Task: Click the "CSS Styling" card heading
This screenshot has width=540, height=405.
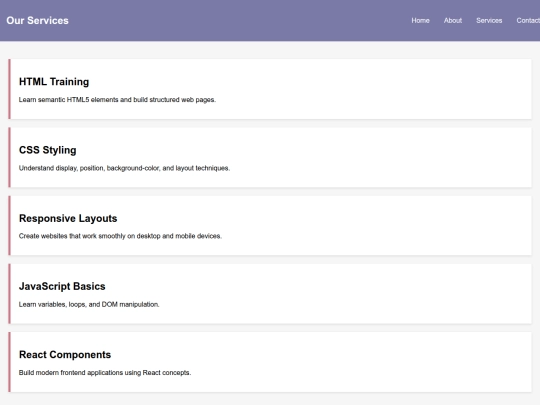Action: [x=48, y=150]
